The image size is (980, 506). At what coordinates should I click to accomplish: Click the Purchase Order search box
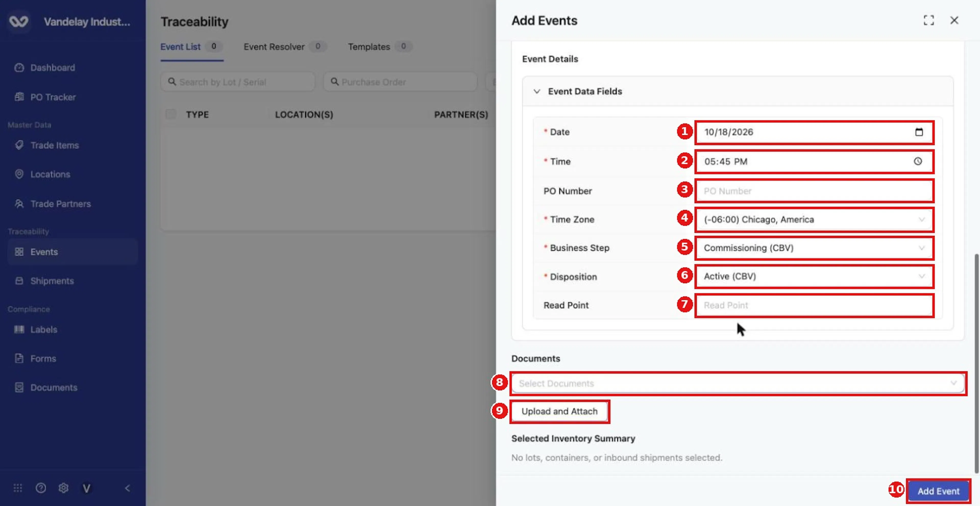[x=400, y=82]
